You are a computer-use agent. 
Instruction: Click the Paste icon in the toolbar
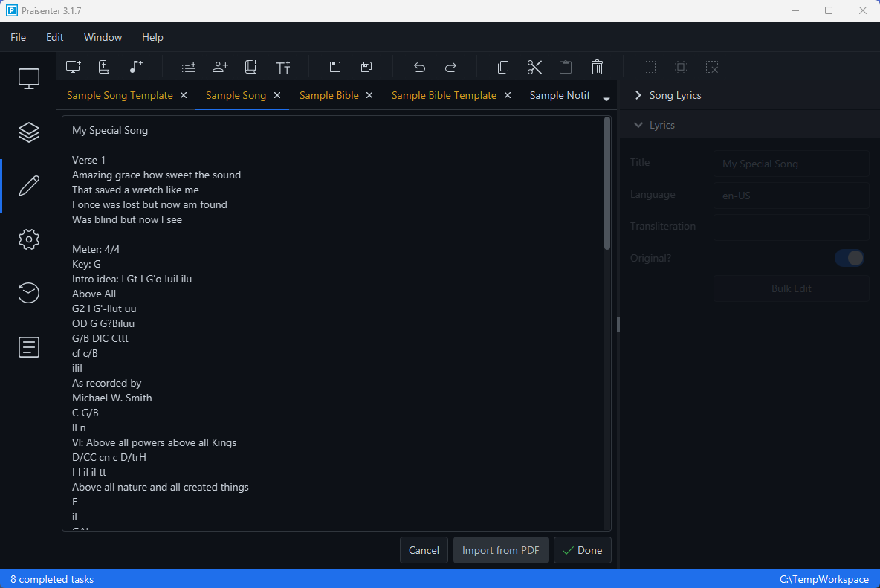click(566, 67)
